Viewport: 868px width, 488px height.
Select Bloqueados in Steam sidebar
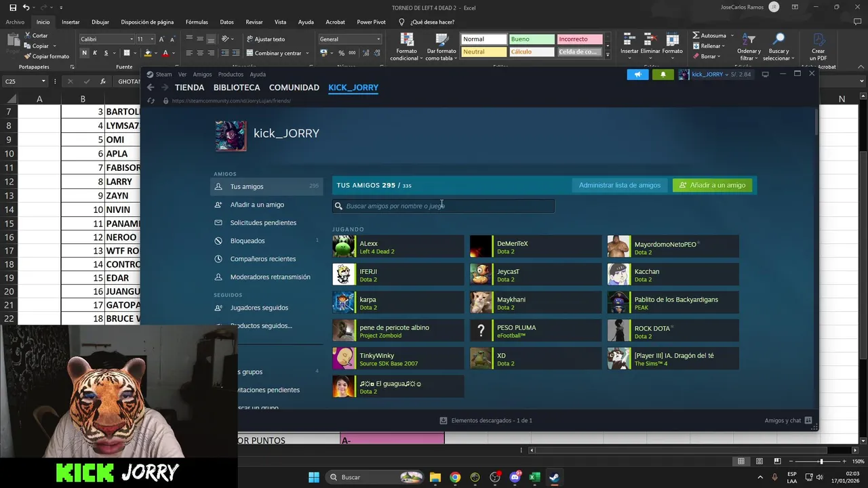point(248,241)
